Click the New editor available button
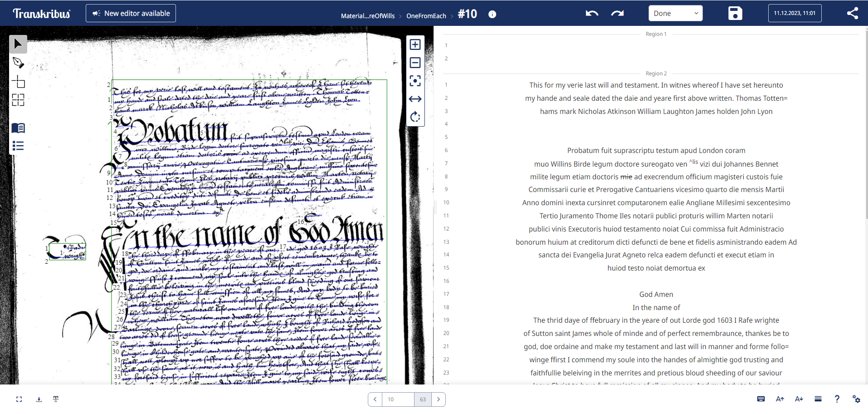Image resolution: width=868 pixels, height=414 pixels. coord(131,13)
